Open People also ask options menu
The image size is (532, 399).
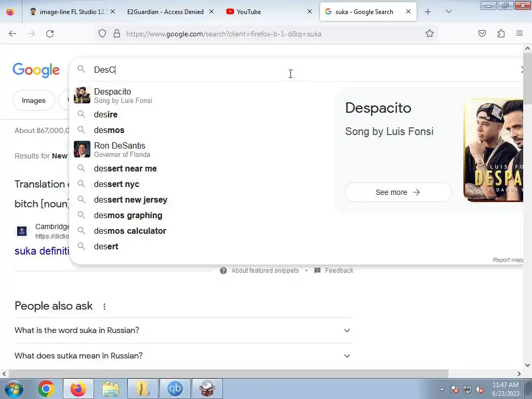pyautogui.click(x=104, y=307)
